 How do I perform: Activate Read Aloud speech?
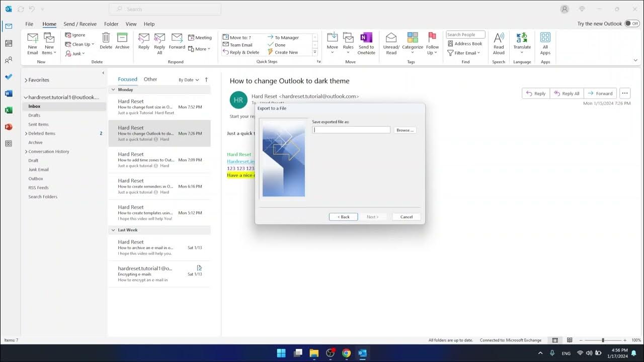tap(498, 43)
